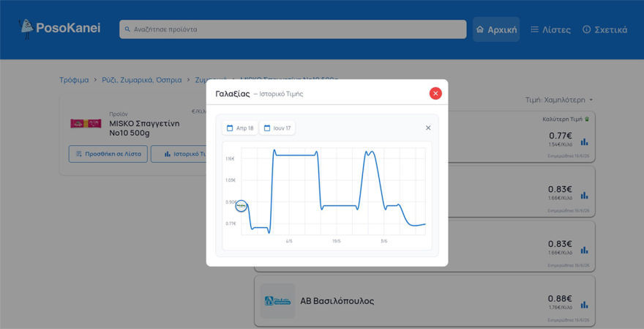Dismiss the date range with the gray X
This screenshot has width=644, height=329.
point(428,128)
